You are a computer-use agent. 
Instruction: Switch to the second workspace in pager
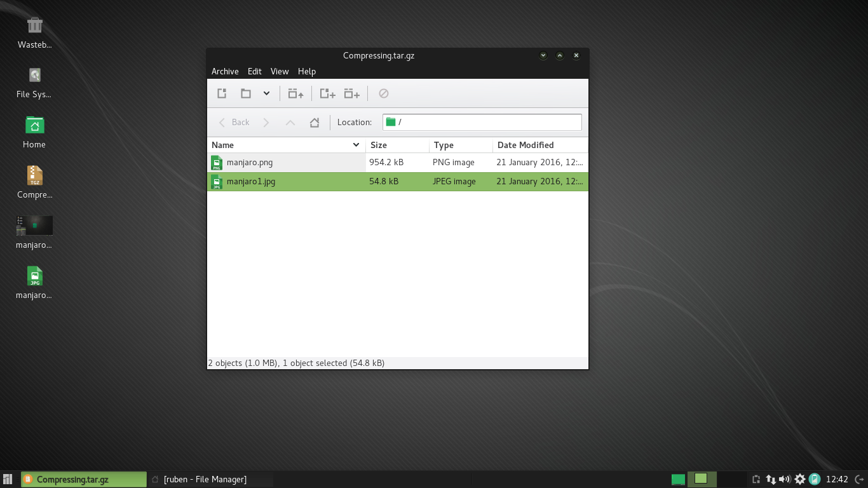point(702,479)
